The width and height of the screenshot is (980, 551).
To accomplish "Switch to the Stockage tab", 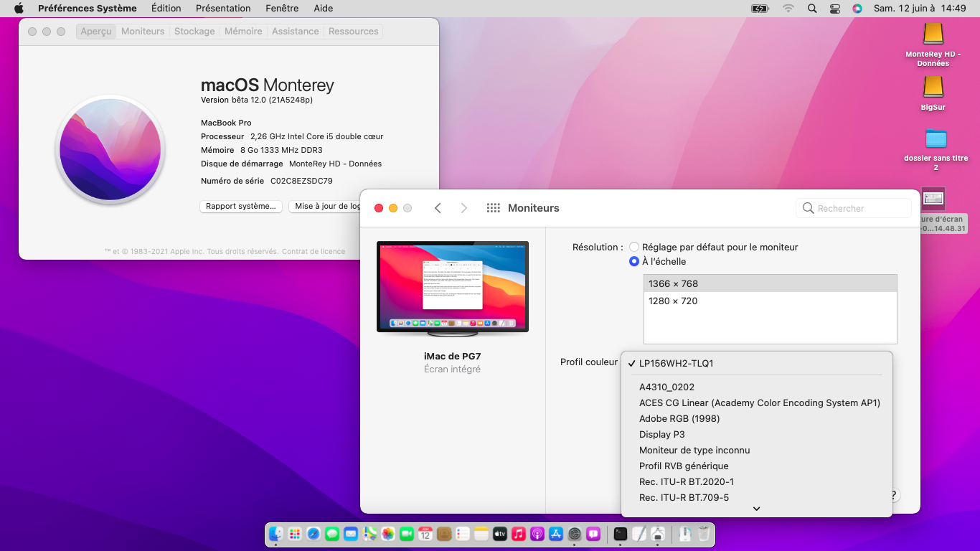I will (194, 32).
